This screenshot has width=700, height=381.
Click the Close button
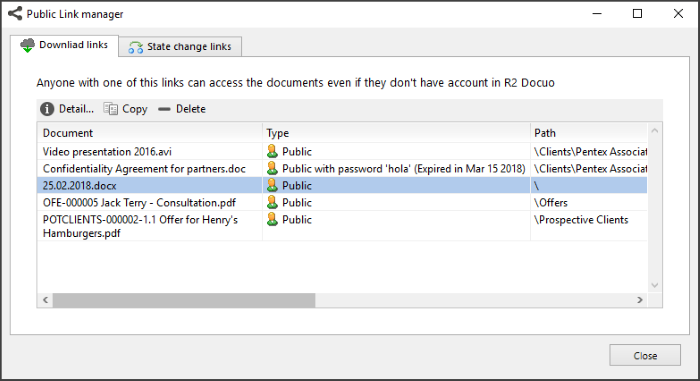[645, 356]
